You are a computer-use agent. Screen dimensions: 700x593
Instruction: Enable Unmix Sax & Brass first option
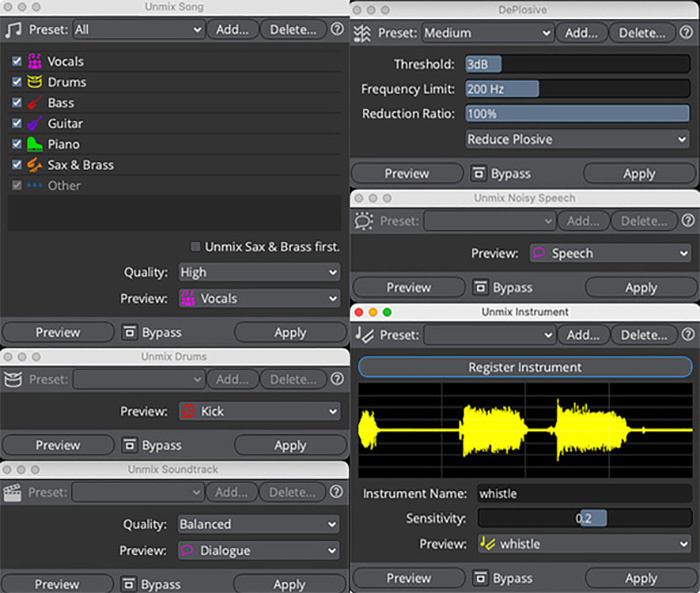tap(196, 246)
